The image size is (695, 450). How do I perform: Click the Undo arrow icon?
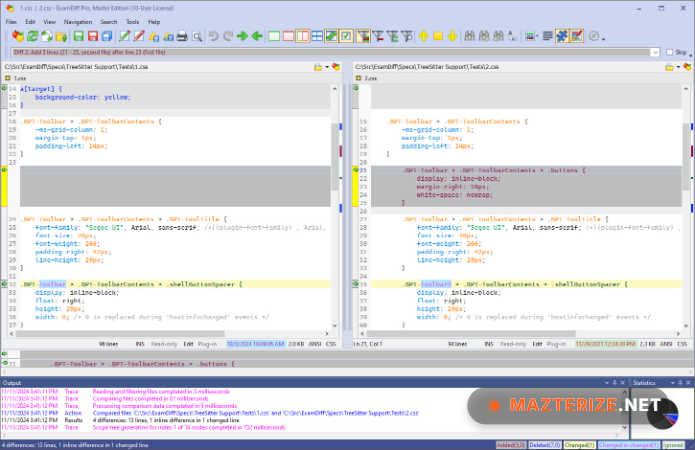[x=214, y=36]
